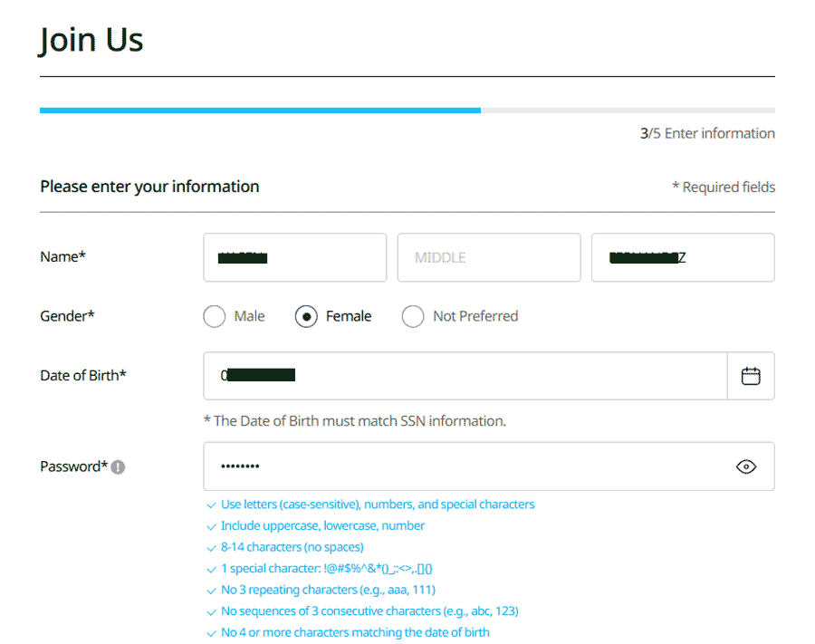
Task: Select the Not Preferred gender option
Action: (413, 316)
